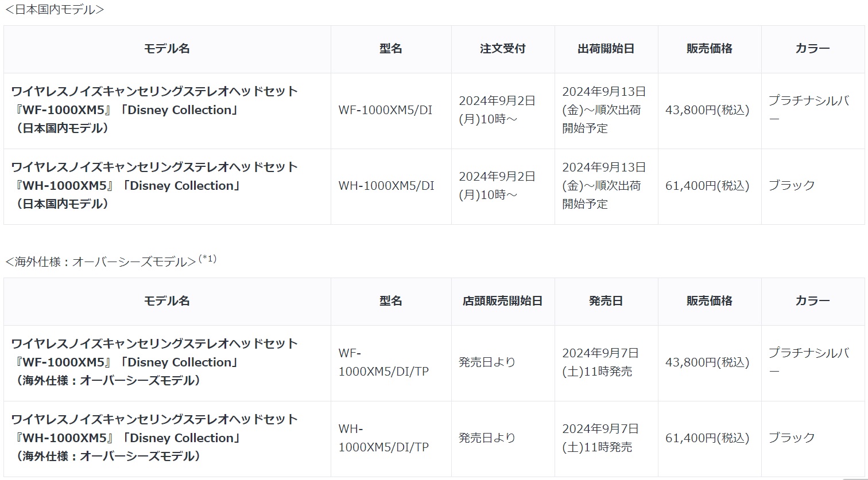Click the 店頭販売開始日 column header
Image resolution: width=868 pixels, height=480 pixels.
(503, 301)
